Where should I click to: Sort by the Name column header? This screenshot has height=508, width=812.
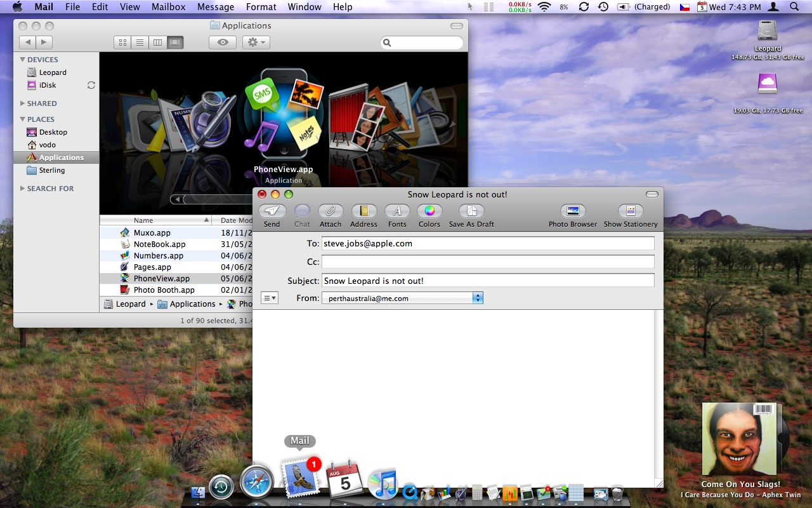coord(156,220)
